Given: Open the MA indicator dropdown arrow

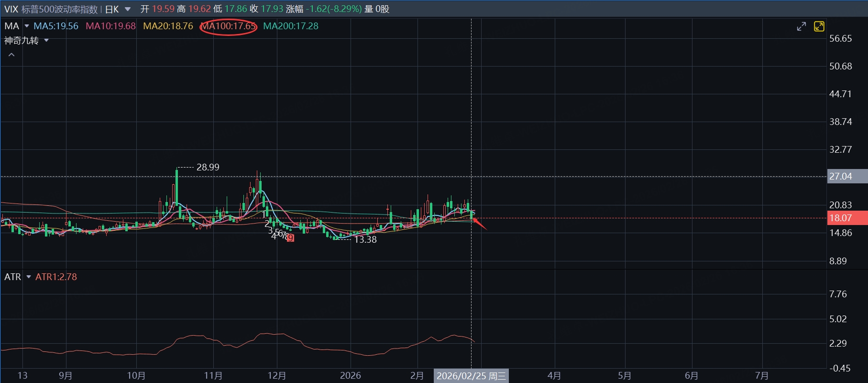Looking at the screenshot, I should click(x=27, y=26).
